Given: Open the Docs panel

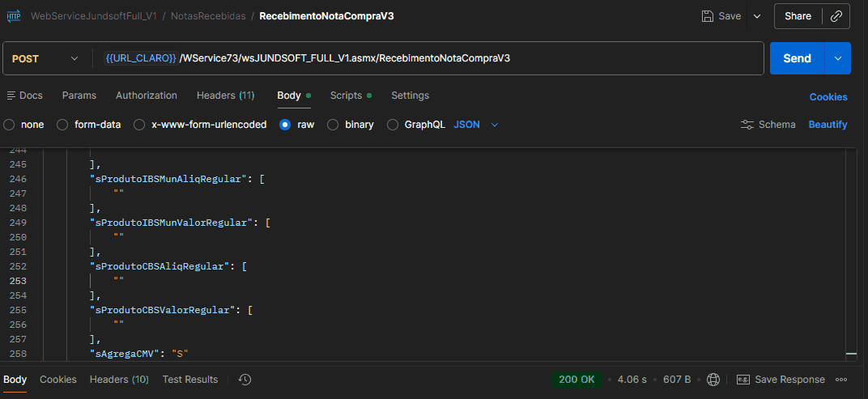Looking at the screenshot, I should point(24,96).
